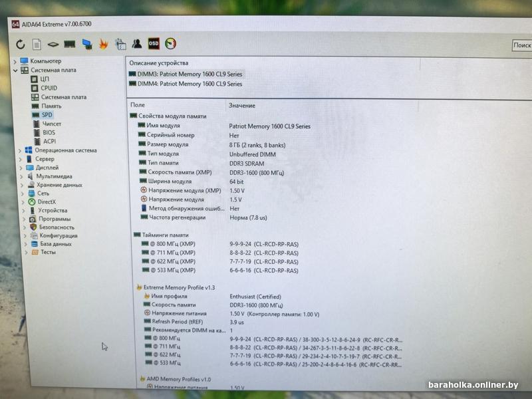Open the Report page icon
532x399 pixels.
pos(37,44)
